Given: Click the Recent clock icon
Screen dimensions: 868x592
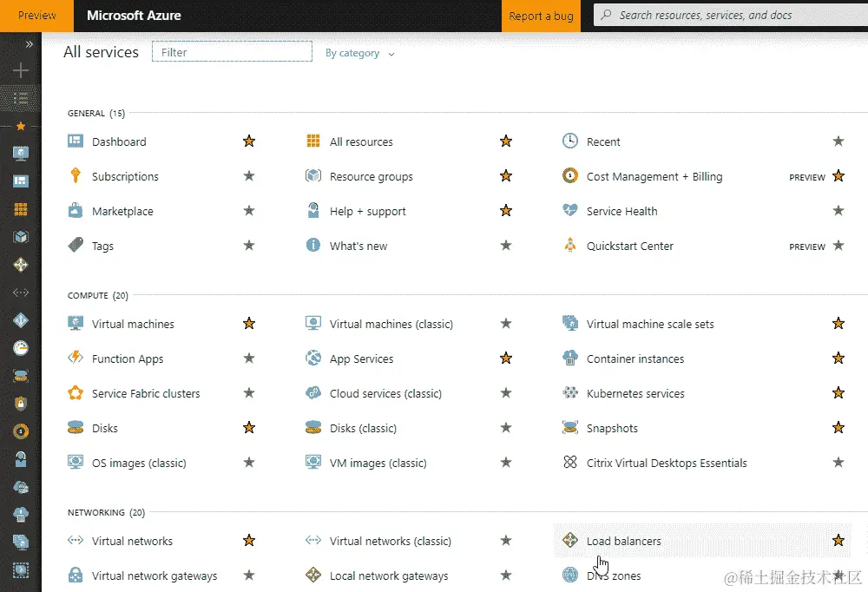Looking at the screenshot, I should pyautogui.click(x=570, y=141).
